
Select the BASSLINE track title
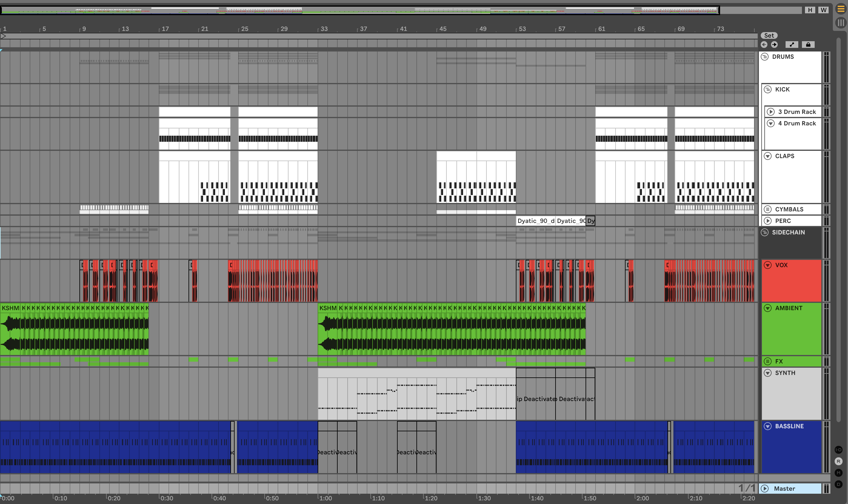pos(789,426)
